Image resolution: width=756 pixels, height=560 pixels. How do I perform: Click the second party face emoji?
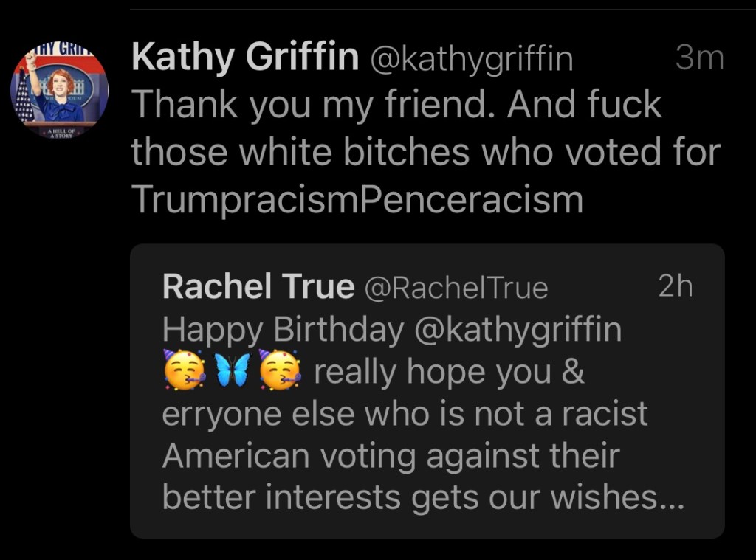click(x=281, y=371)
